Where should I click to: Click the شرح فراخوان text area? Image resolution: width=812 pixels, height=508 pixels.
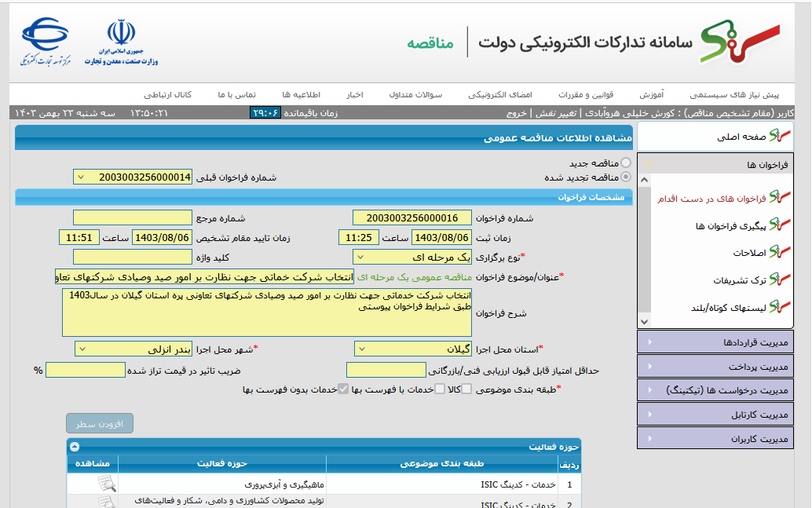point(267,312)
